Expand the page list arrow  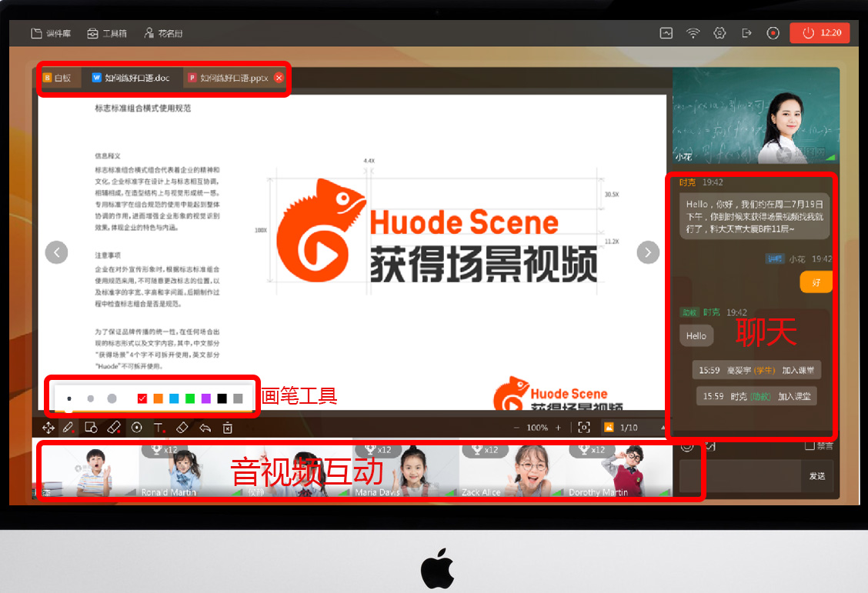coord(663,428)
